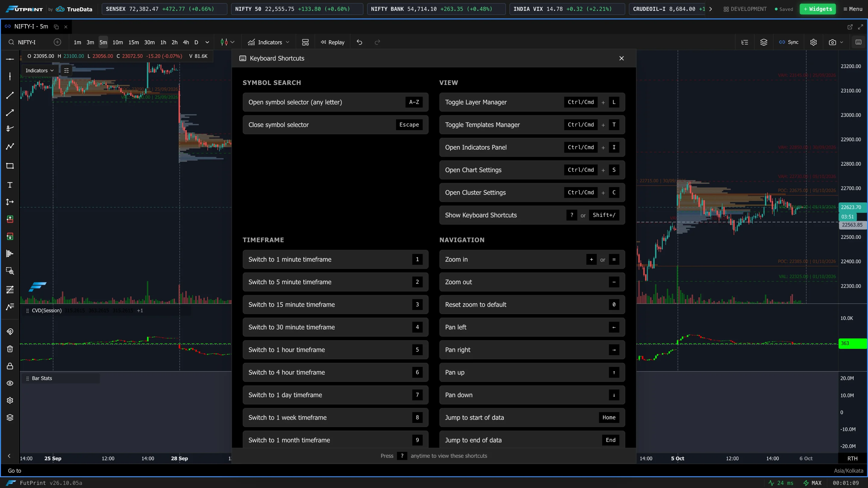Screen dimensions: 868x488
Task: Open the Menu in top right
Action: [x=853, y=9]
